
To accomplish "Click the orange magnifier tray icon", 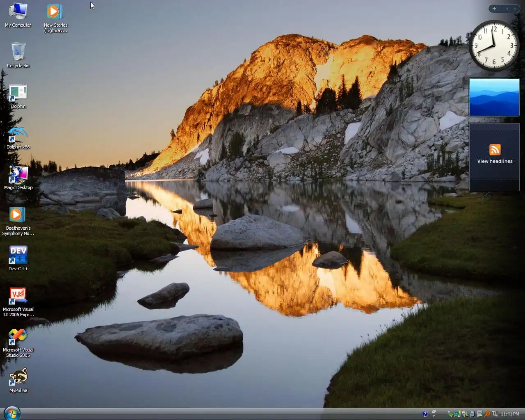I will 487,414.
